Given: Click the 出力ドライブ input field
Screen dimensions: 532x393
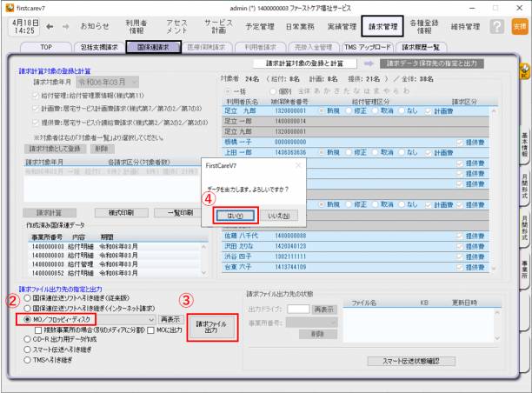Looking at the screenshot, I should 298,309.
